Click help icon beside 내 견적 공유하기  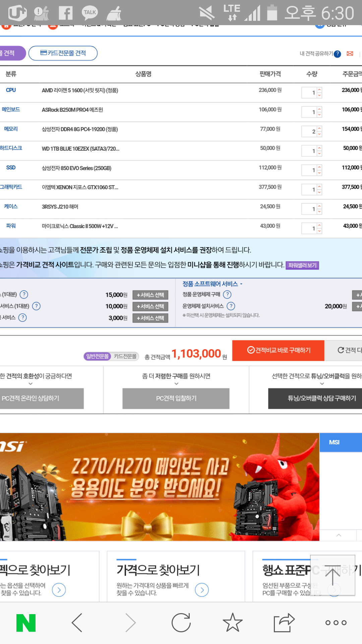tap(338, 54)
